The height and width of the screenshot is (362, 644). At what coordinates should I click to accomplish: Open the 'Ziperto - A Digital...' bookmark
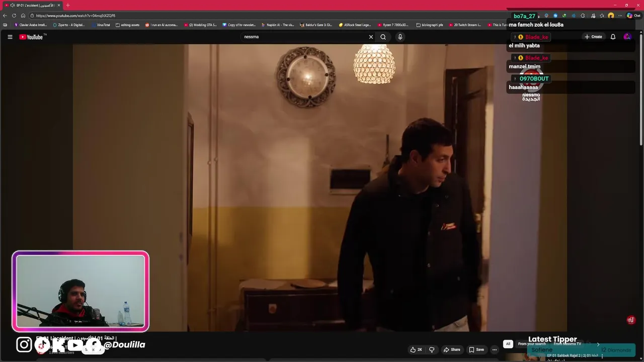click(69, 25)
